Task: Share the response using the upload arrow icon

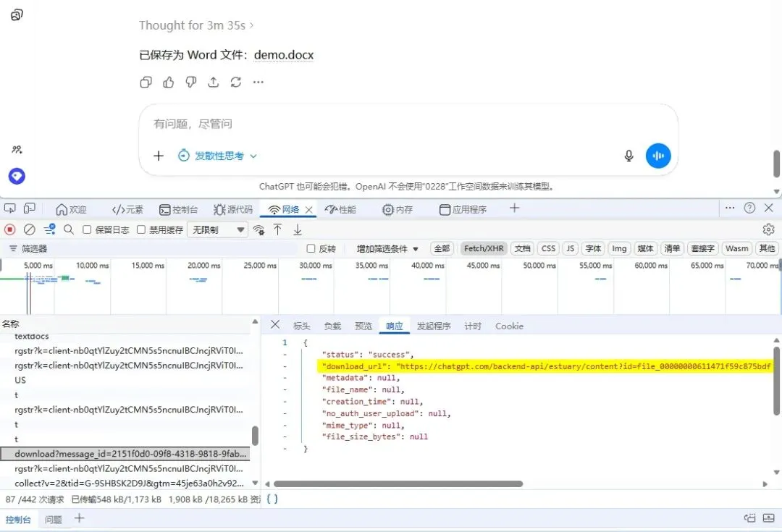Action: 214,83
